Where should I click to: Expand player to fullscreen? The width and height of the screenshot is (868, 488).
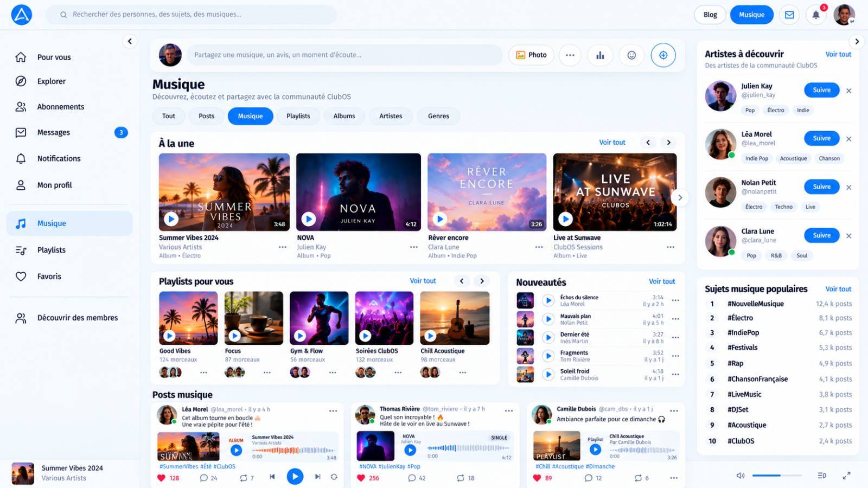[846, 476]
